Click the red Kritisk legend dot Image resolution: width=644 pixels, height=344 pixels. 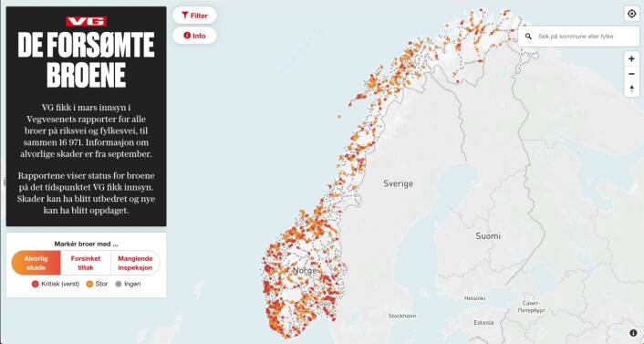(36, 284)
